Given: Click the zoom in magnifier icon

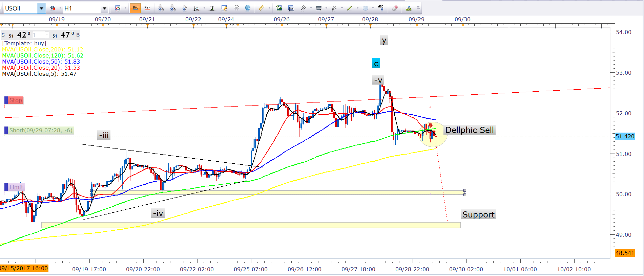Looking at the screenshot, I should pyautogui.click(x=161, y=8).
